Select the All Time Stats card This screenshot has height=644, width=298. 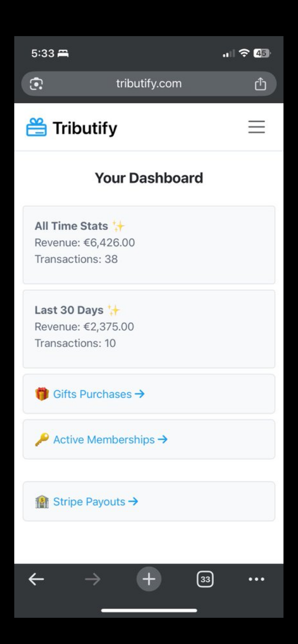(149, 245)
